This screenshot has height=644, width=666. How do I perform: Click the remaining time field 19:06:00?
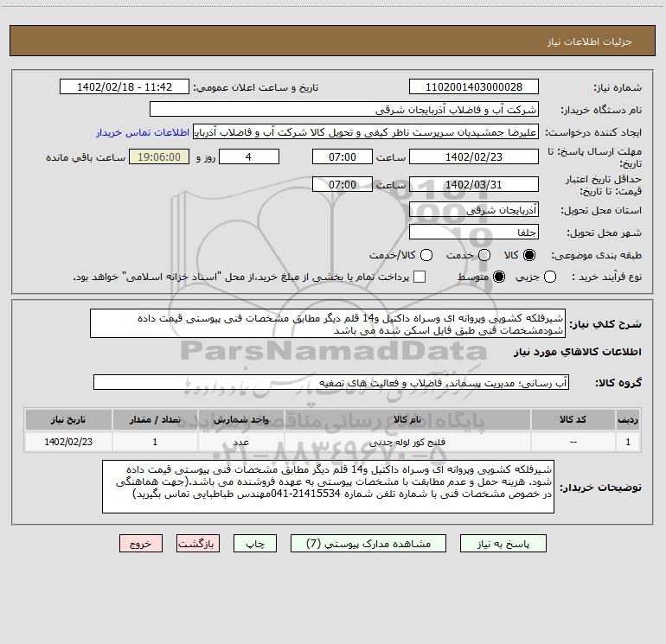point(159,157)
